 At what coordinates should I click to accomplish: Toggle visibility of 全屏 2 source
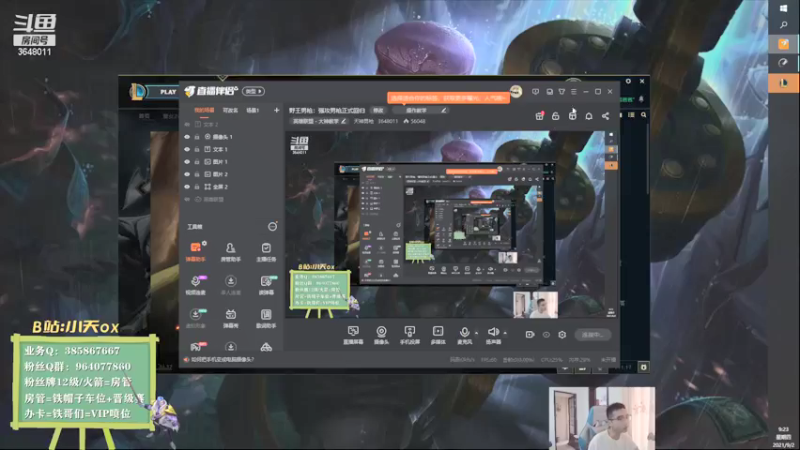pyautogui.click(x=187, y=187)
